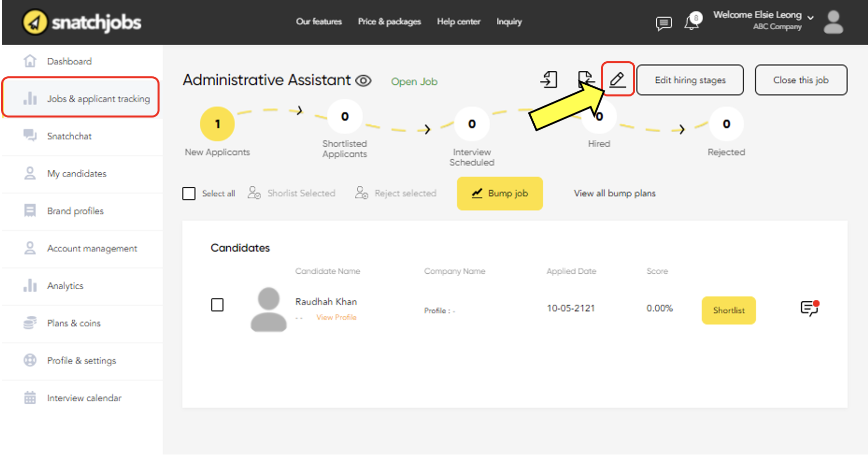The width and height of the screenshot is (868, 456).
Task: Click the login arrow icon beside job title
Action: click(x=549, y=79)
